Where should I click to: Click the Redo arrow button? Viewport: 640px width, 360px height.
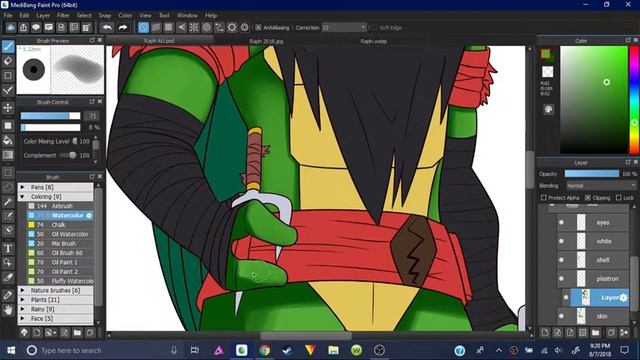(122, 28)
